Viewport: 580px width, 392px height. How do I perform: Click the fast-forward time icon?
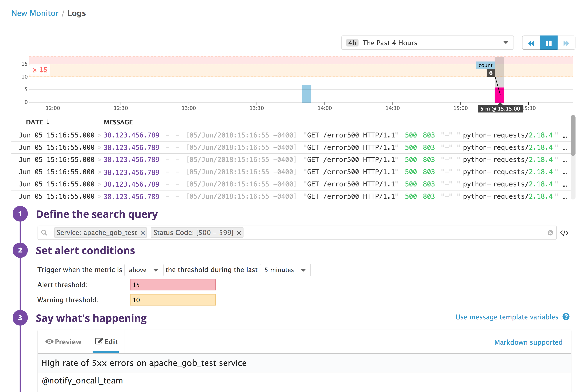[x=566, y=43]
